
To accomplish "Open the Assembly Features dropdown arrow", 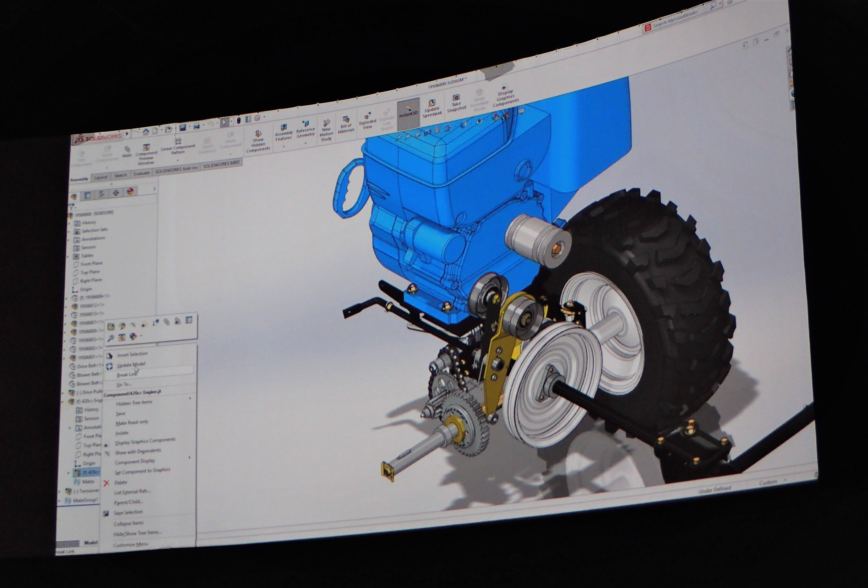I will pyautogui.click(x=283, y=147).
